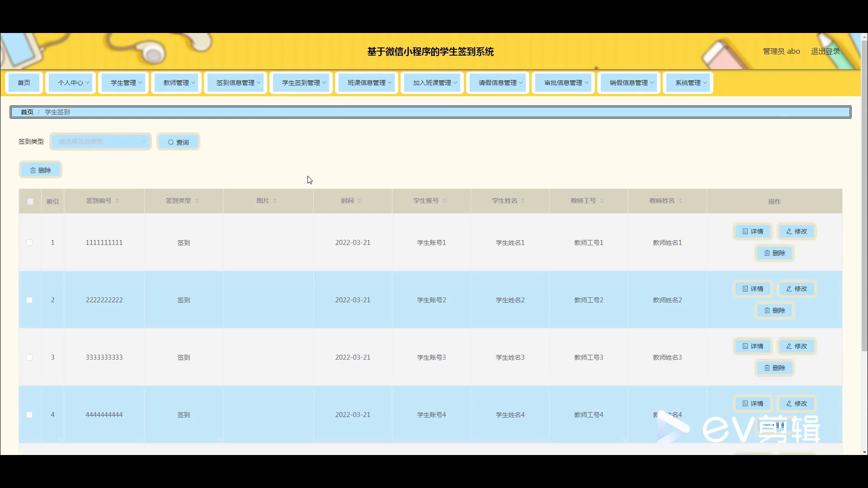This screenshot has width=868, height=488.
Task: View 详情 of row 3333333333
Action: 753,346
